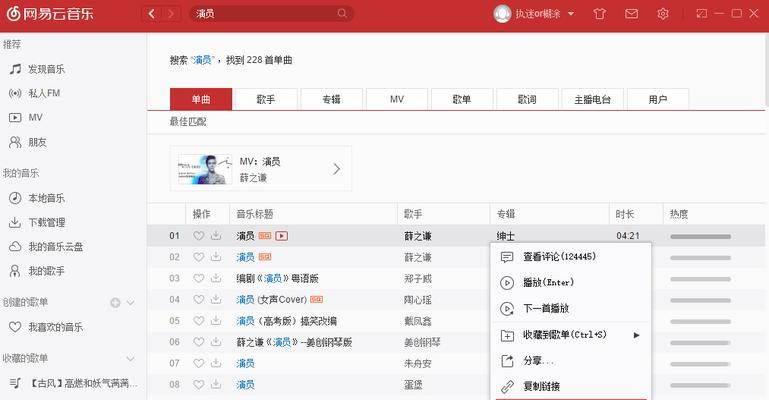The width and height of the screenshot is (769, 400).
Task: Like song 08 heart icon
Action: 198,384
